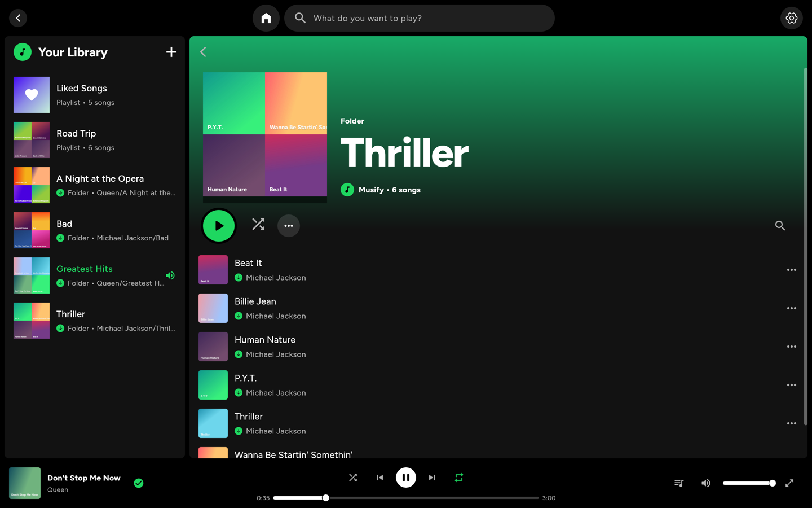Open options menu for P.Y.T.
This screenshot has height=508, width=812.
pyautogui.click(x=792, y=385)
